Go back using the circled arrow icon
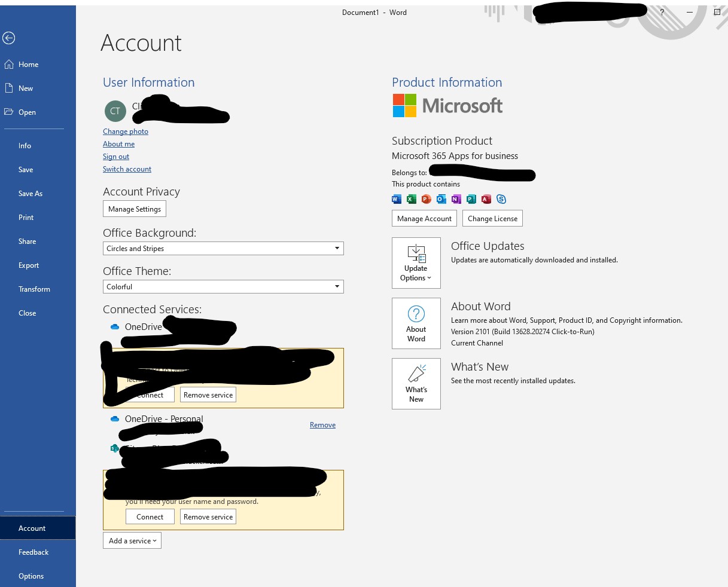This screenshot has height=587, width=728. (x=8, y=38)
